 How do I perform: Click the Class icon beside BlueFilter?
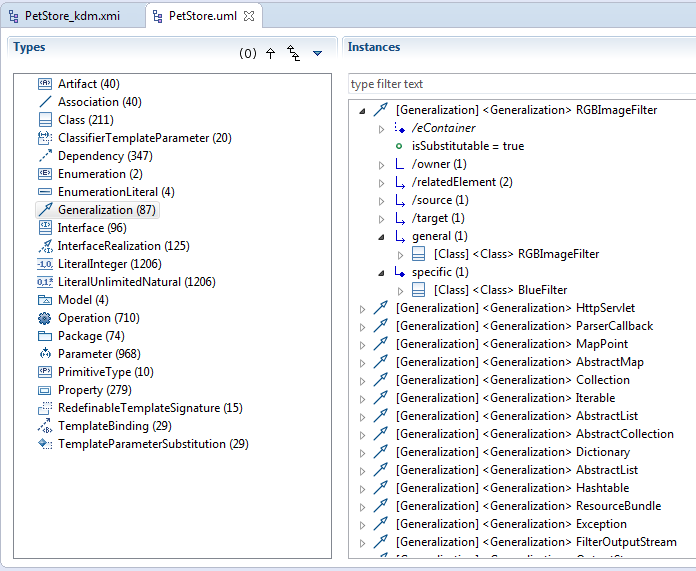click(419, 290)
